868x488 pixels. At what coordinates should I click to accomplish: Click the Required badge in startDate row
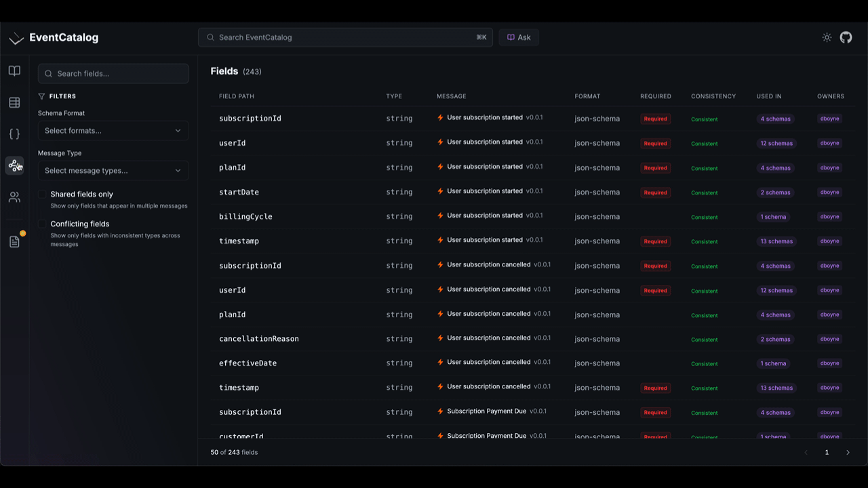[x=656, y=192]
